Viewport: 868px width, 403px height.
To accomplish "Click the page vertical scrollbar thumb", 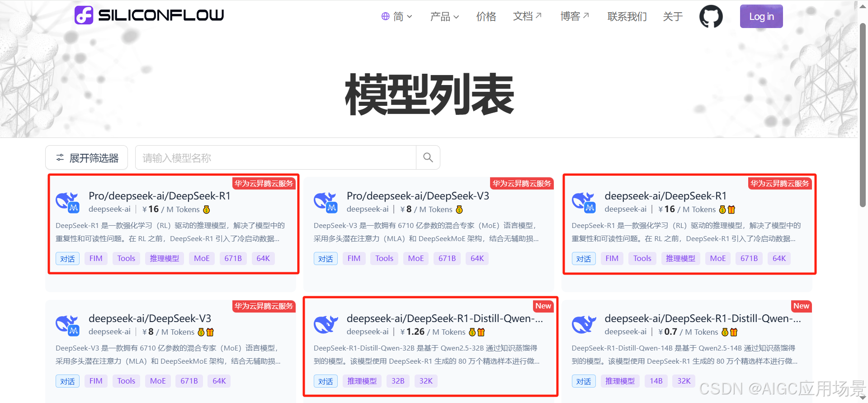I will point(863,114).
